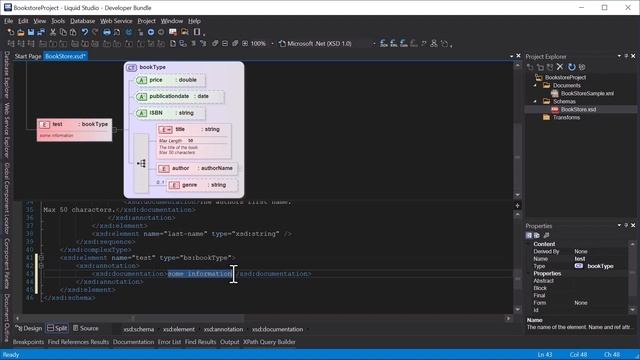Image resolution: width=640 pixels, height=360 pixels.
Task: Select the Transforms folder
Action: pos(566,118)
